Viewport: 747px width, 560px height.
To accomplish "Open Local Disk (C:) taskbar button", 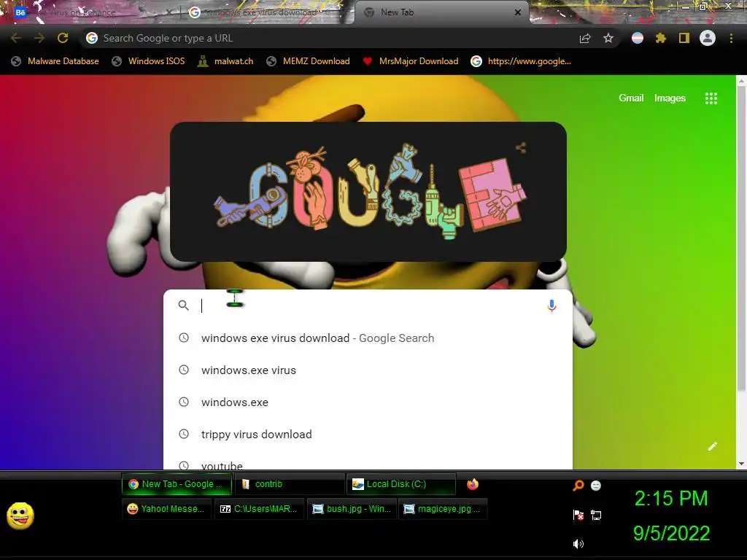I will pos(401,484).
